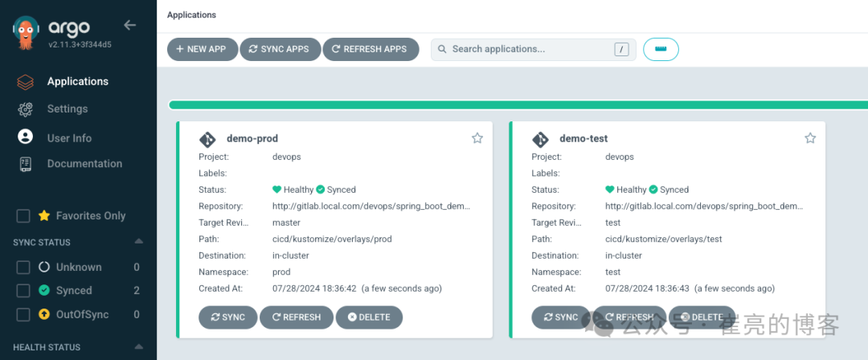Image resolution: width=868 pixels, height=360 pixels.
Task: Click the version text v2.11.3+3f344d5
Action: coord(80,44)
